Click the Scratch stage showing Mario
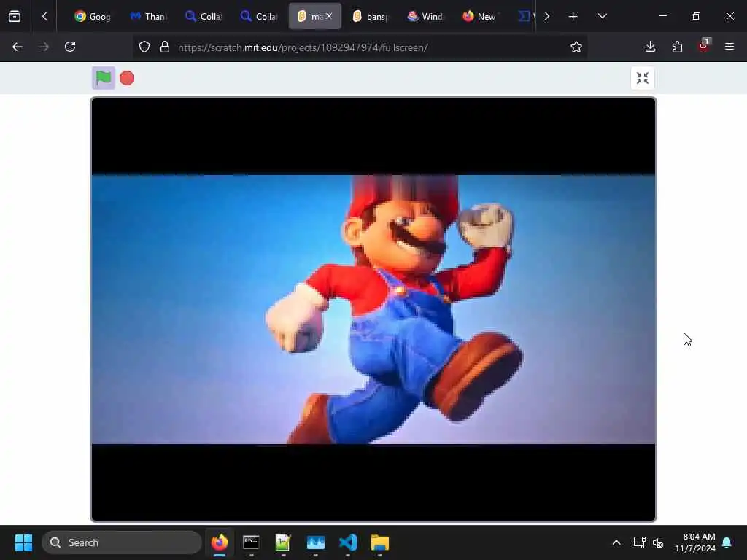The width and height of the screenshot is (747, 560). [373, 309]
